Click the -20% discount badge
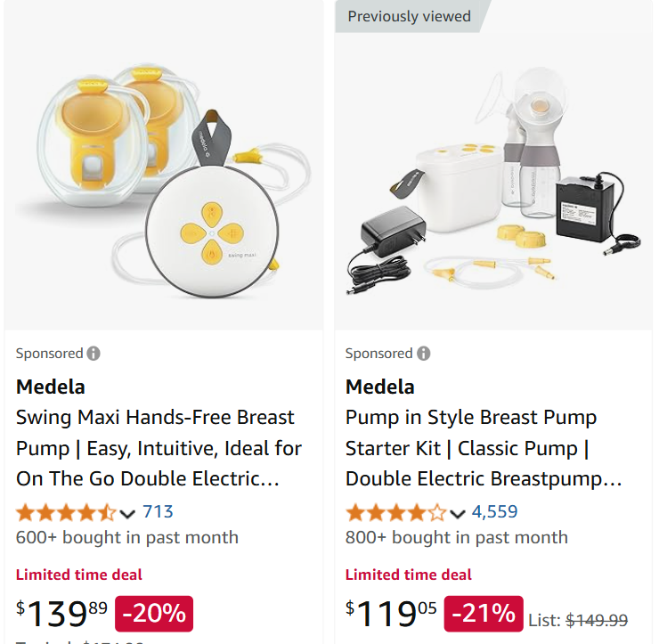This screenshot has width=659, height=644. click(x=154, y=614)
